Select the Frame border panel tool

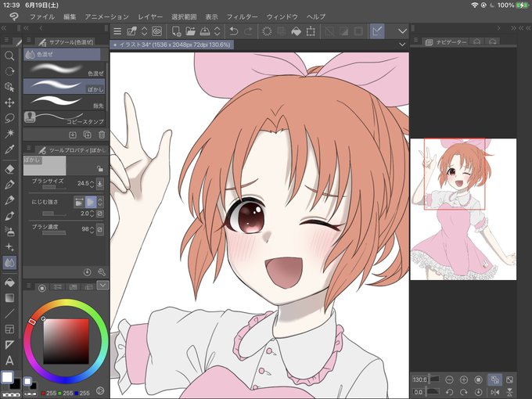(x=9, y=329)
